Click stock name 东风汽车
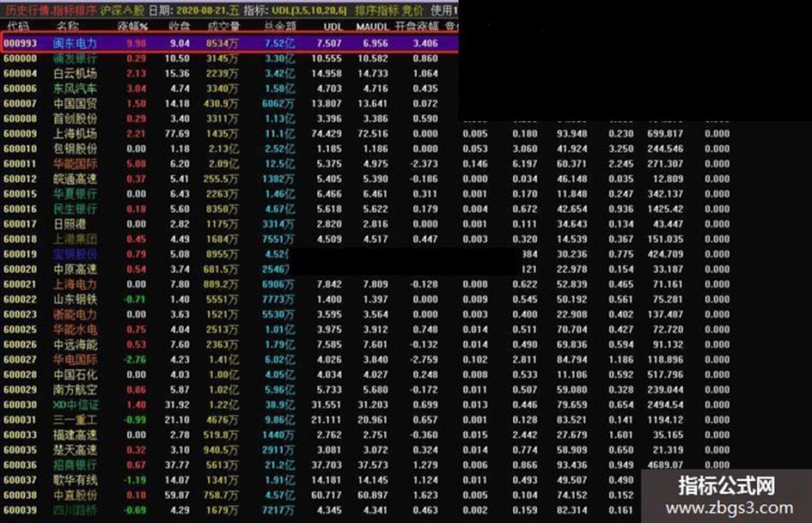This screenshot has width=812, height=523. [75, 88]
